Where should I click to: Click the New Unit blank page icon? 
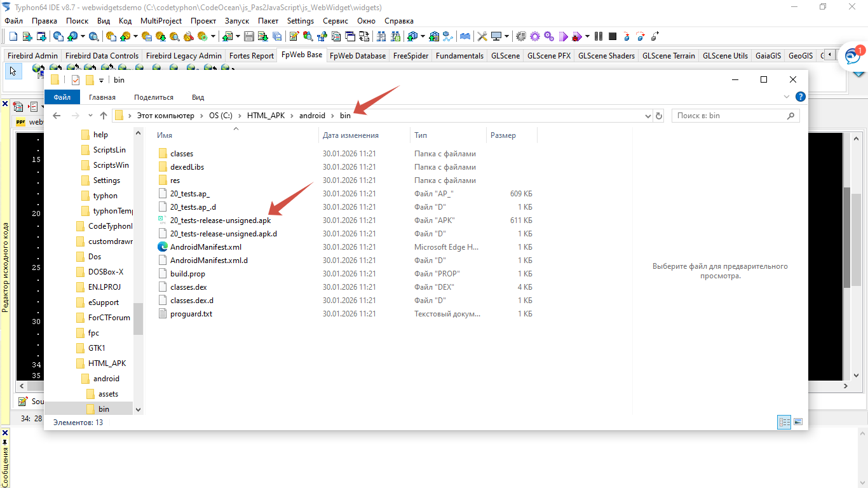pyautogui.click(x=13, y=36)
